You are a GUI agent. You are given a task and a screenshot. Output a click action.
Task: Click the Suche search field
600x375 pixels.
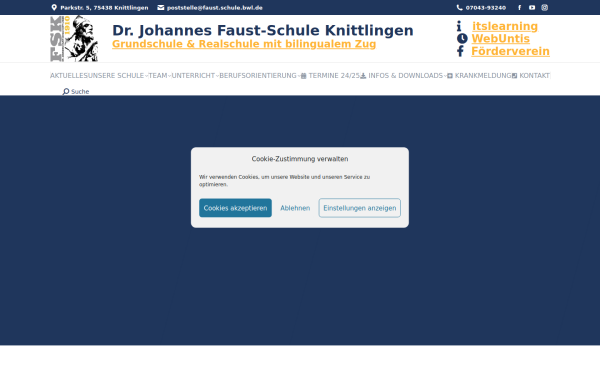80,91
